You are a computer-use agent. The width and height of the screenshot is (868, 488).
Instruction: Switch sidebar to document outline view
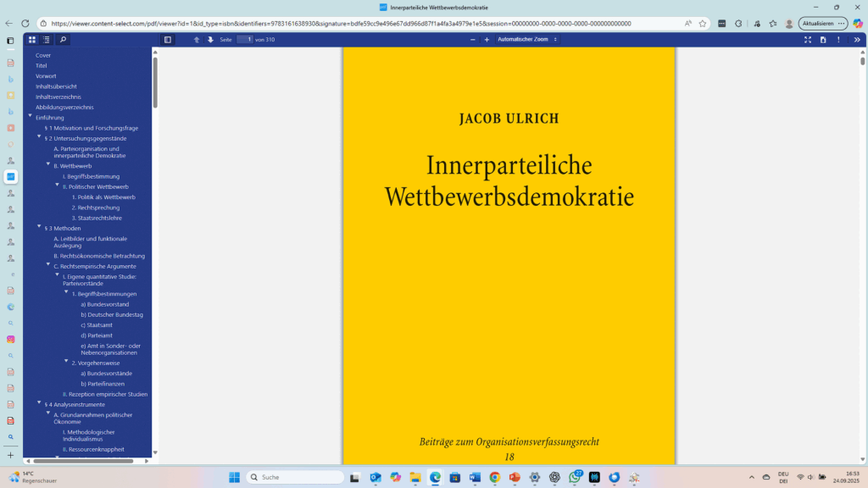(46, 39)
